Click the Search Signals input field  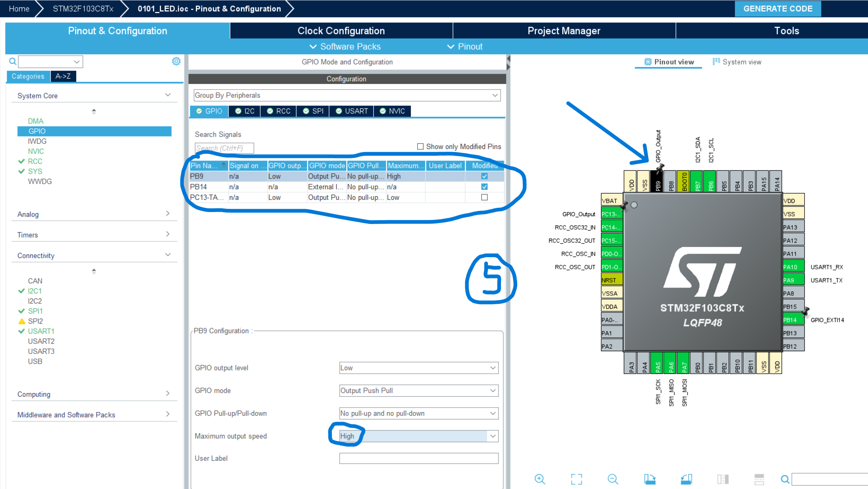(224, 148)
